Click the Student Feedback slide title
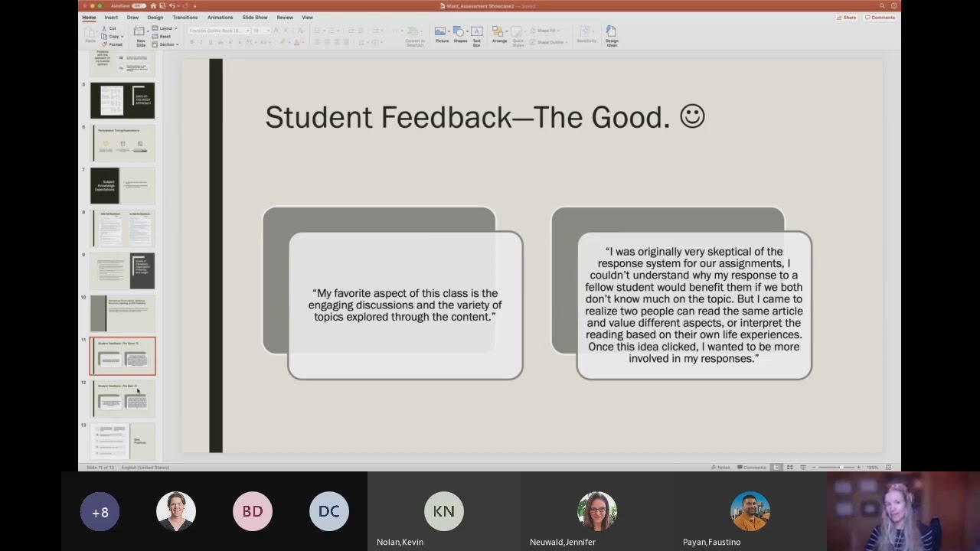Screen dimensions: 980x551 (485, 117)
